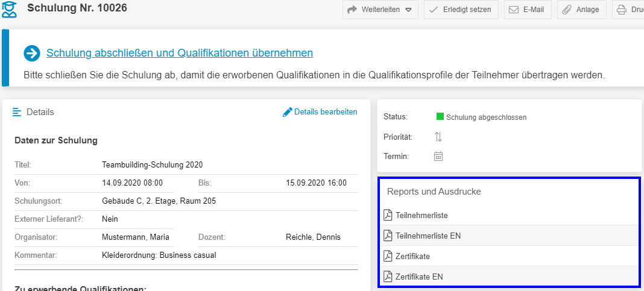Image resolution: width=644 pixels, height=291 pixels.
Task: Click the PDF icon beside Teilnehmerliste EN
Action: point(388,236)
